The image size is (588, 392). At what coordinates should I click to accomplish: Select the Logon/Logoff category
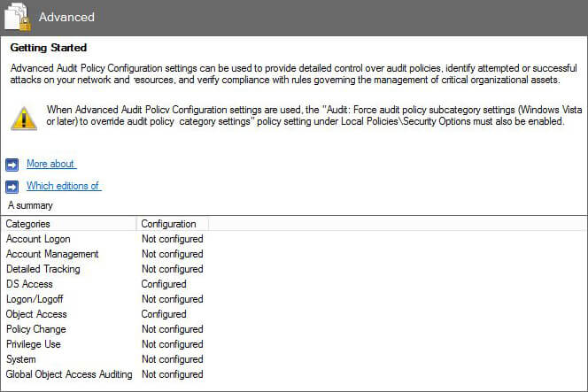pos(35,299)
